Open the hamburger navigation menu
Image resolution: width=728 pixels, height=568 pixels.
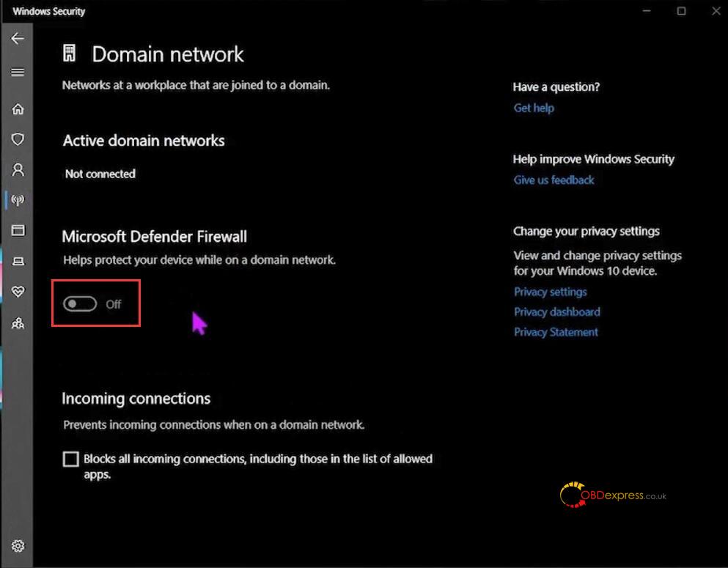(18, 72)
